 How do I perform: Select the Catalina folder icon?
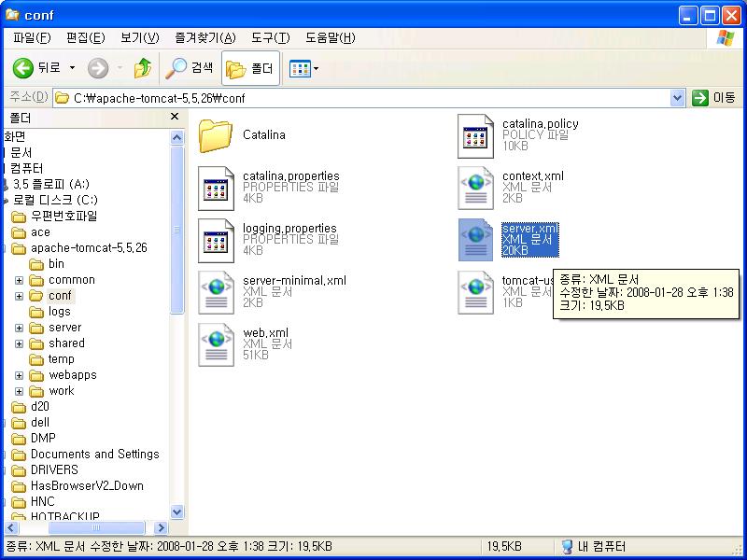(216, 135)
